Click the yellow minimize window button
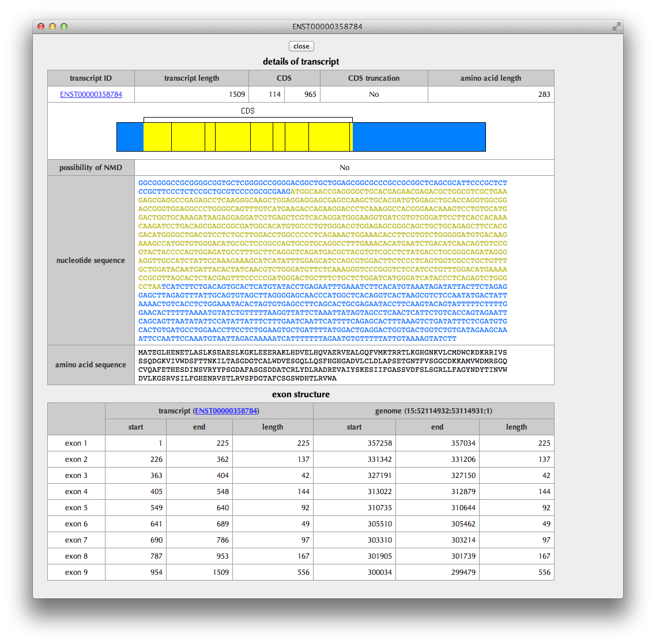The height and width of the screenshot is (644, 656). [x=52, y=27]
